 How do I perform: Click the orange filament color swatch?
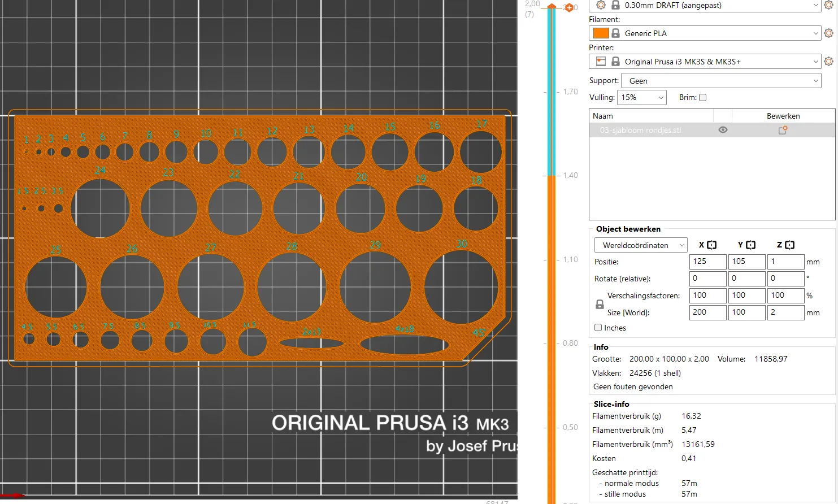(x=601, y=33)
